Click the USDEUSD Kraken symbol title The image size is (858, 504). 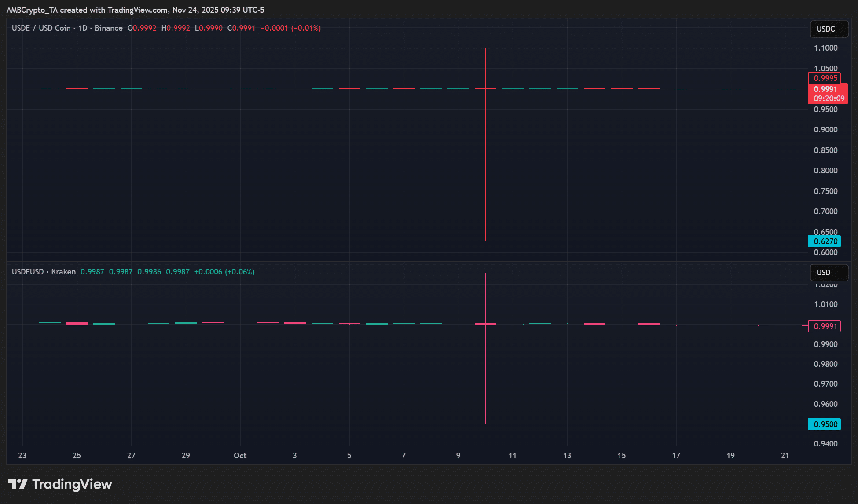pyautogui.click(x=44, y=272)
